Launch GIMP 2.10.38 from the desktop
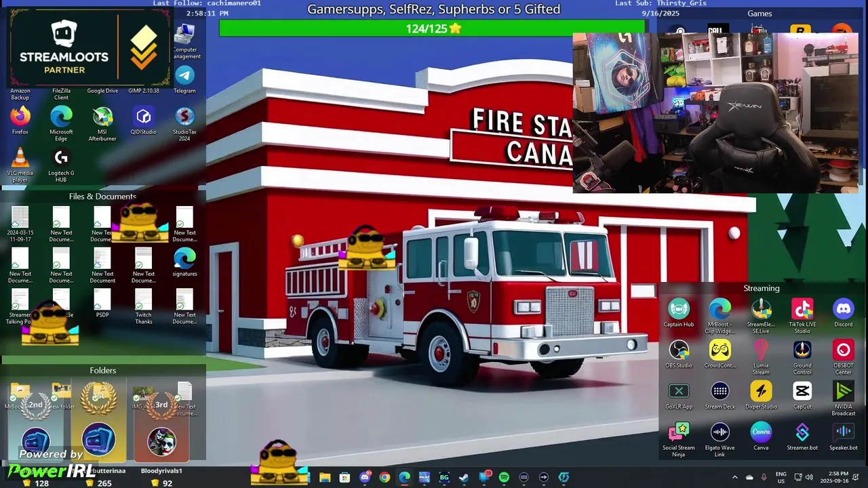Viewport: 868px width, 488px height. click(144, 91)
